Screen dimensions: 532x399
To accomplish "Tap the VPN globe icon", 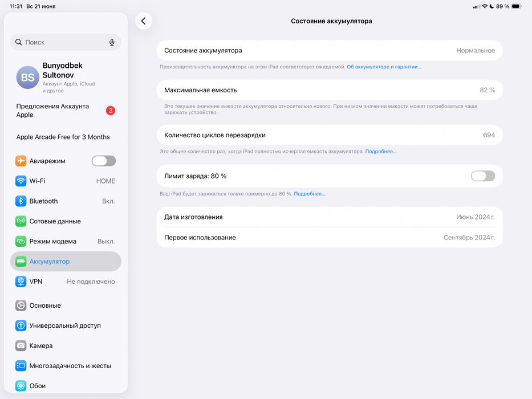I will point(21,281).
